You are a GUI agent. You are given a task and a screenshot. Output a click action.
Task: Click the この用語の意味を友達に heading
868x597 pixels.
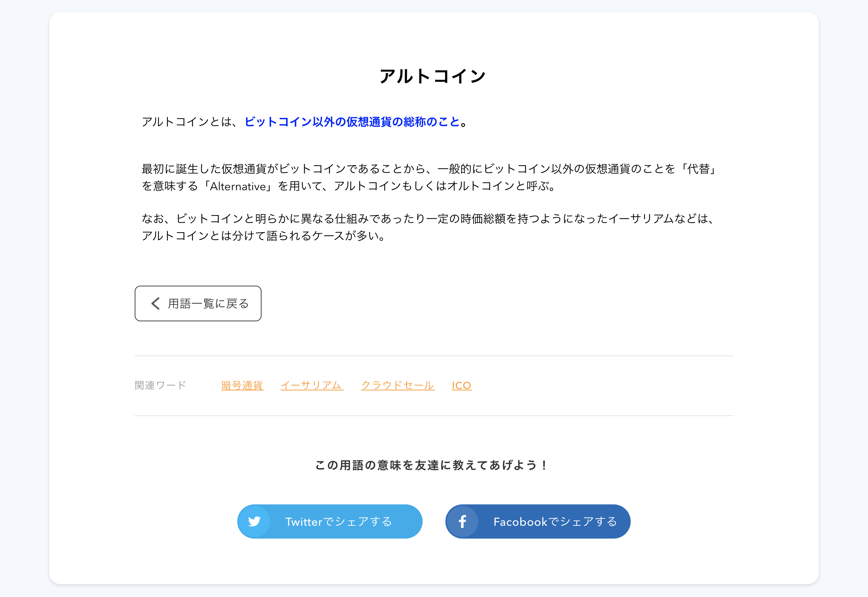(431, 465)
